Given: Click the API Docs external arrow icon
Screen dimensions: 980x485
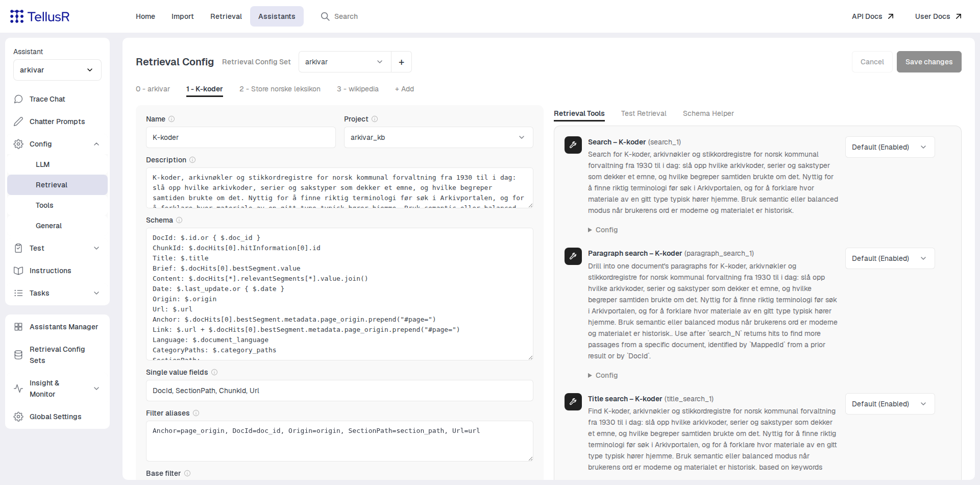Looking at the screenshot, I should pyautogui.click(x=891, y=16).
